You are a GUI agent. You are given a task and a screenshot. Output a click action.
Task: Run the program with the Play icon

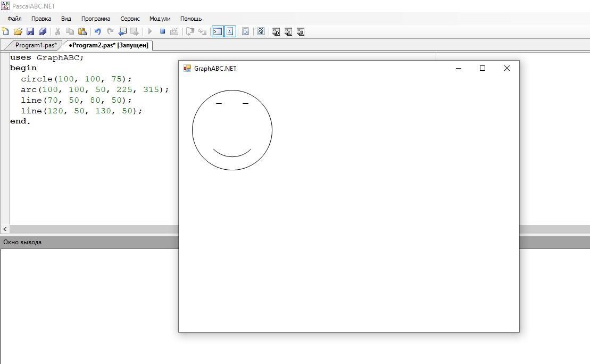[x=150, y=31]
